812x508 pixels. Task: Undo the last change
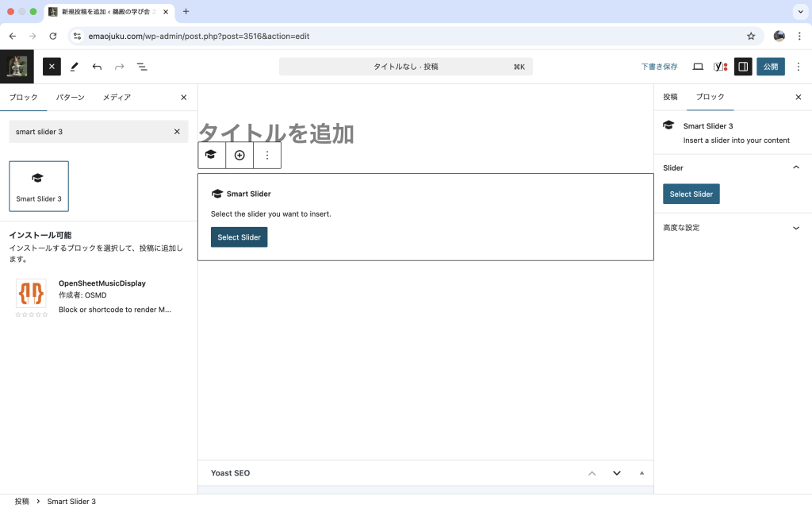click(x=97, y=67)
